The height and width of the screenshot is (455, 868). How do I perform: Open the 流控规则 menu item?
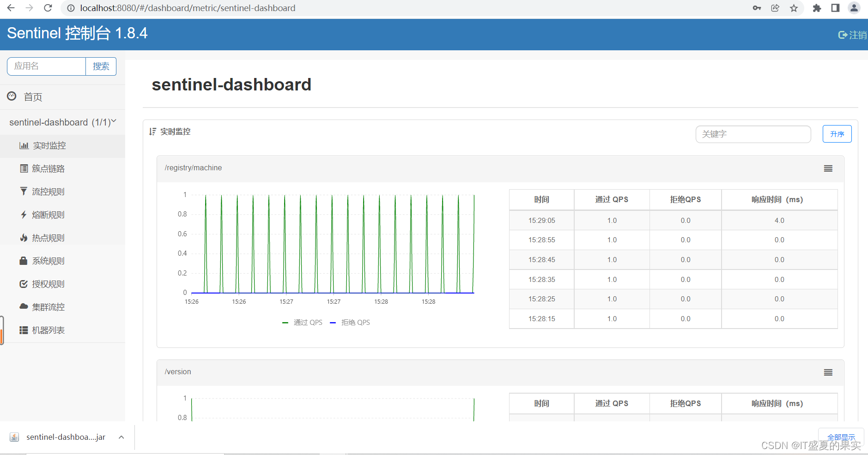(62, 192)
